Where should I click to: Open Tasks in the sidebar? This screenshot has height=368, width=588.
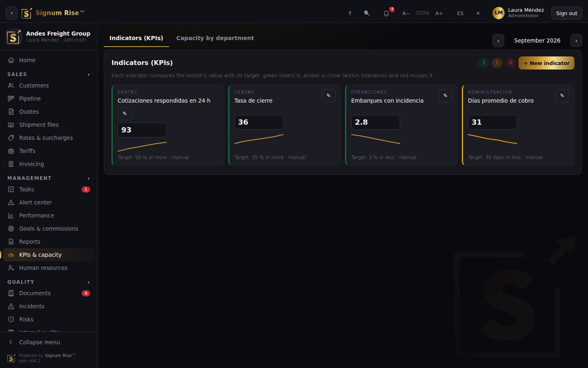(x=49, y=189)
